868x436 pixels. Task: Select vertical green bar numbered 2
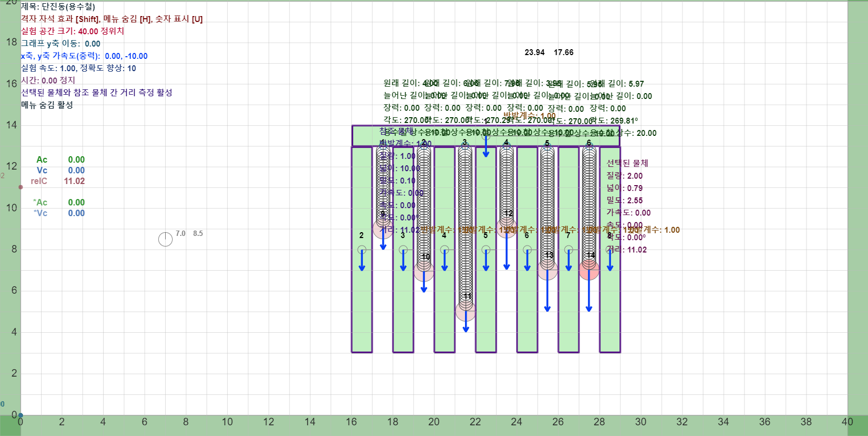coord(362,250)
